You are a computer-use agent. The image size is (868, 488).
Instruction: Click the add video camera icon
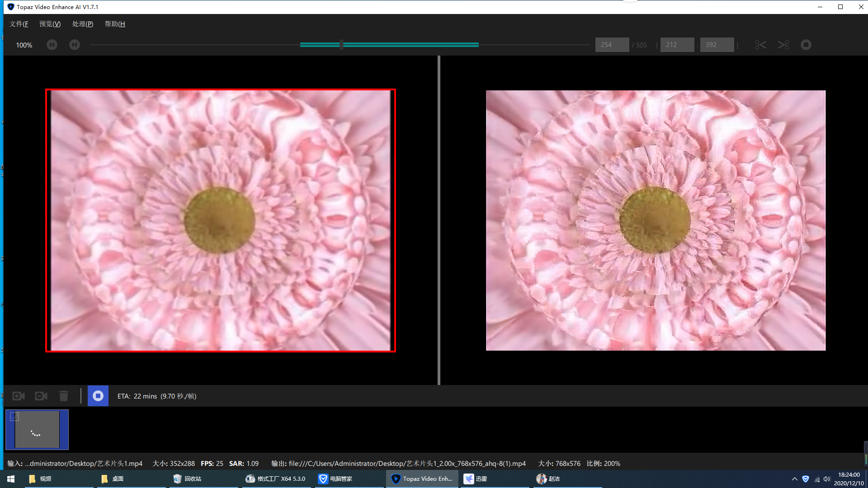pyautogui.click(x=19, y=396)
